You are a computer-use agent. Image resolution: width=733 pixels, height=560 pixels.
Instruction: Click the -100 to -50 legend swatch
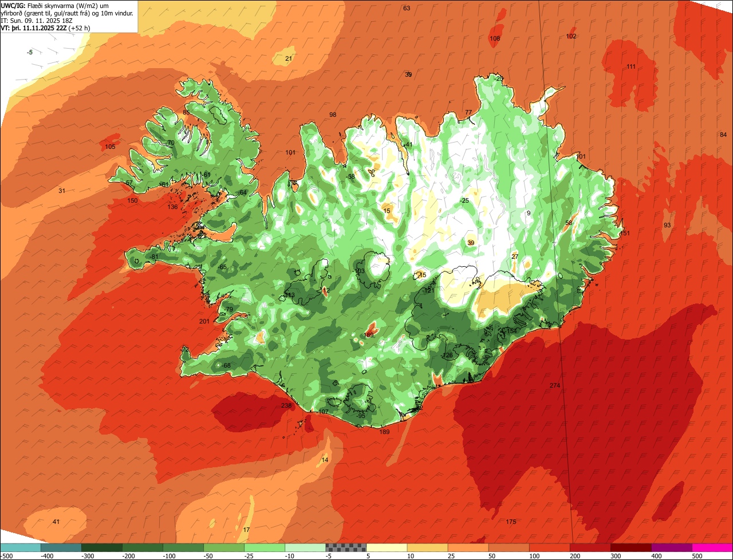tap(183, 547)
